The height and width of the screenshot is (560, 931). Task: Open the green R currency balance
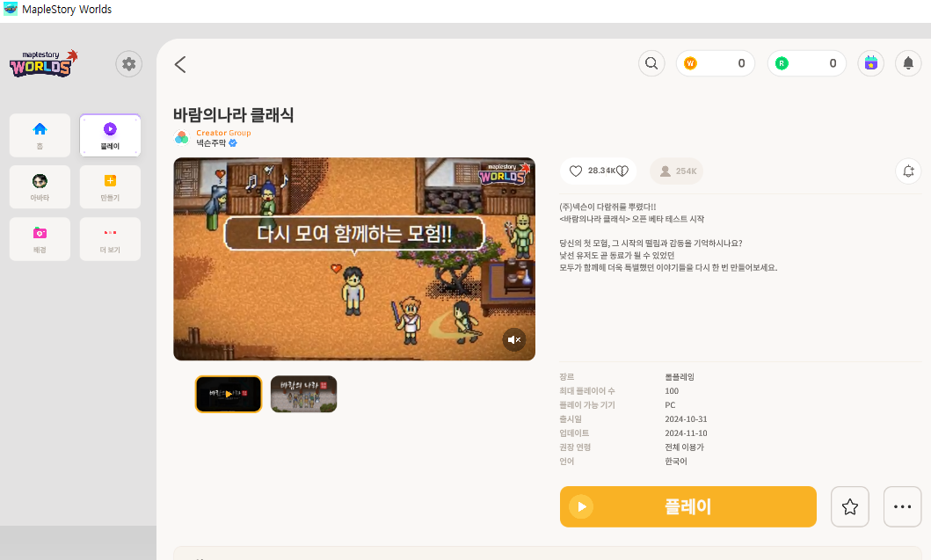tap(807, 63)
